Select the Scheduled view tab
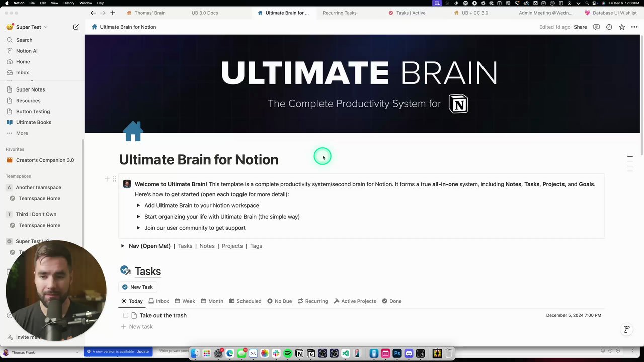 pos(245,301)
